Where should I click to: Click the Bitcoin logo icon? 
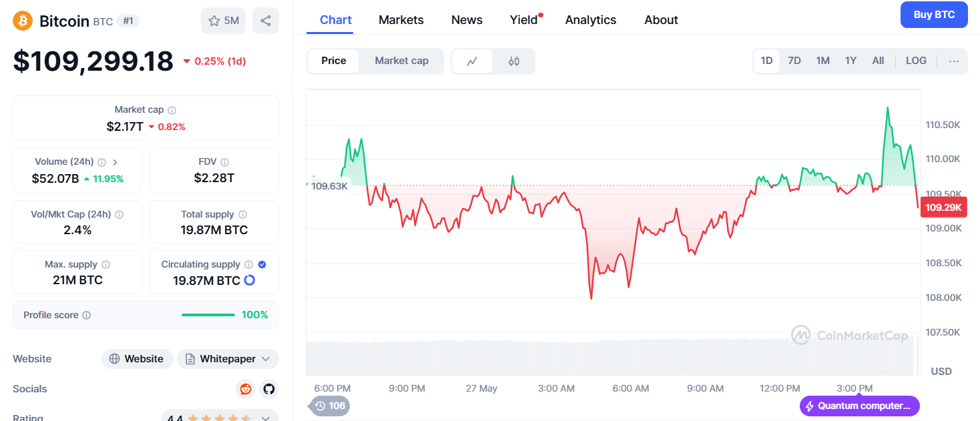point(23,21)
